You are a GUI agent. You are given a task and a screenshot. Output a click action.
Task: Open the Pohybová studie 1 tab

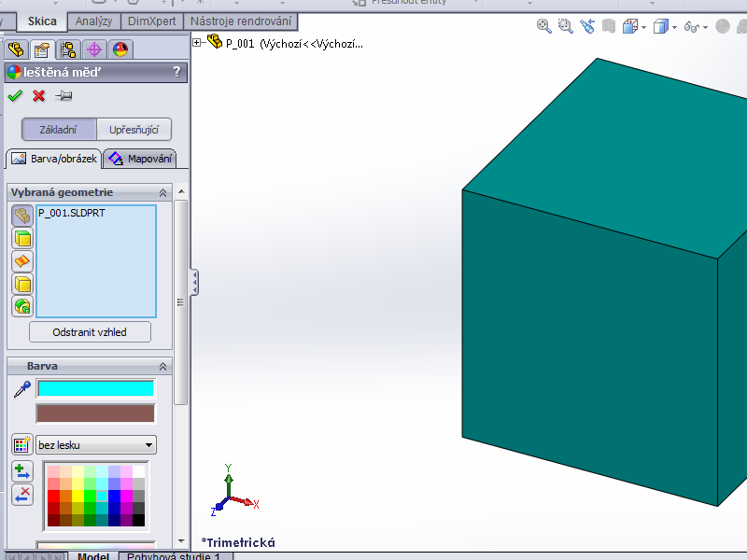click(174, 555)
